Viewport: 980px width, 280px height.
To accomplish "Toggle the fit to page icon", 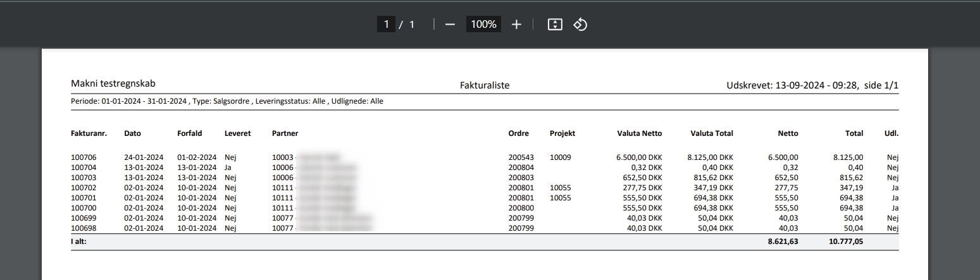I will [555, 25].
